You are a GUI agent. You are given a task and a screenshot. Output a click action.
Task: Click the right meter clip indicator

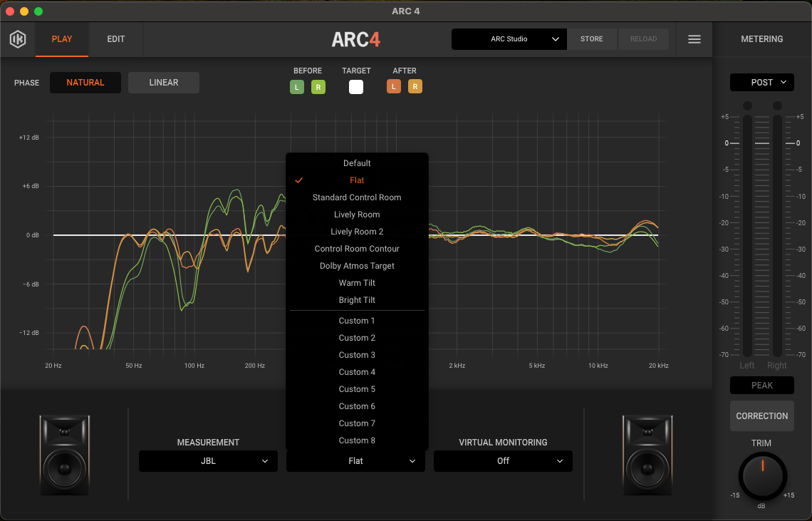pyautogui.click(x=777, y=105)
